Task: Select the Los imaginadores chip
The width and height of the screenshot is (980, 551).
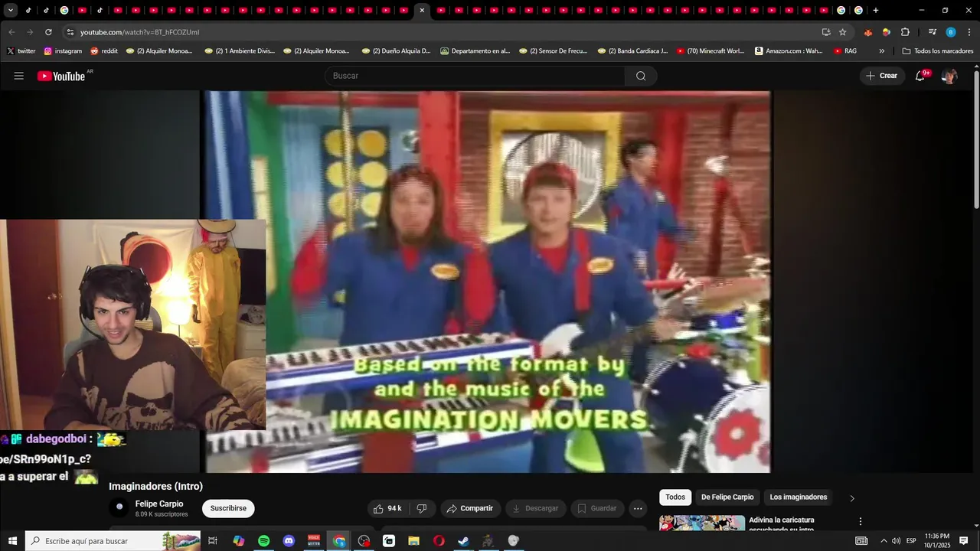Action: coord(799,497)
